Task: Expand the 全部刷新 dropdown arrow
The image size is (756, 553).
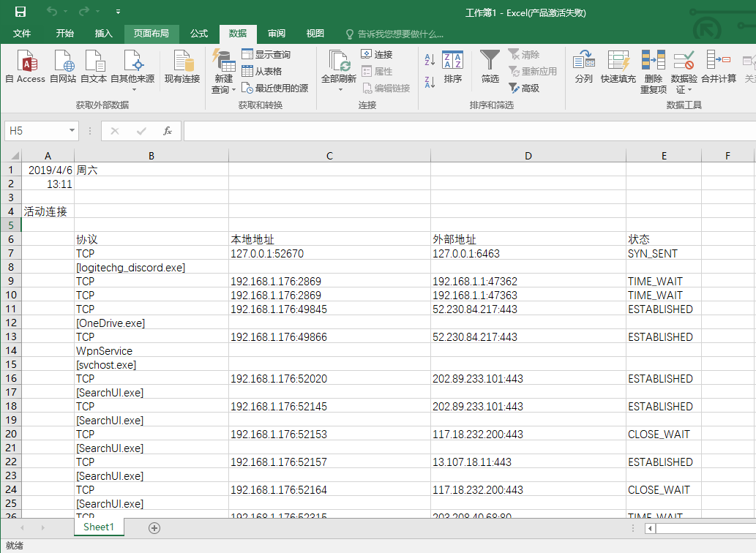Action: tap(340, 90)
